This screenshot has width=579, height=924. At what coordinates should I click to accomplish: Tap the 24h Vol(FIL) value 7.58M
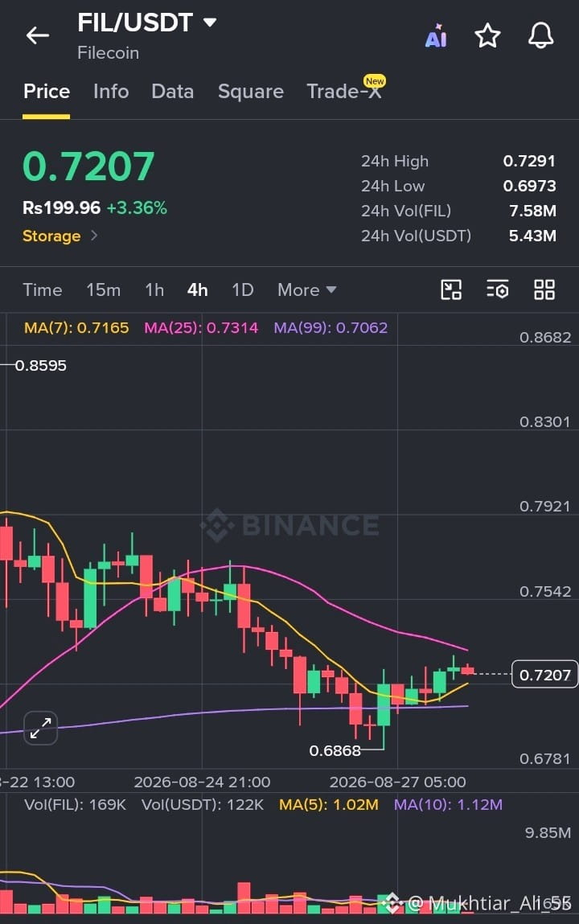532,211
